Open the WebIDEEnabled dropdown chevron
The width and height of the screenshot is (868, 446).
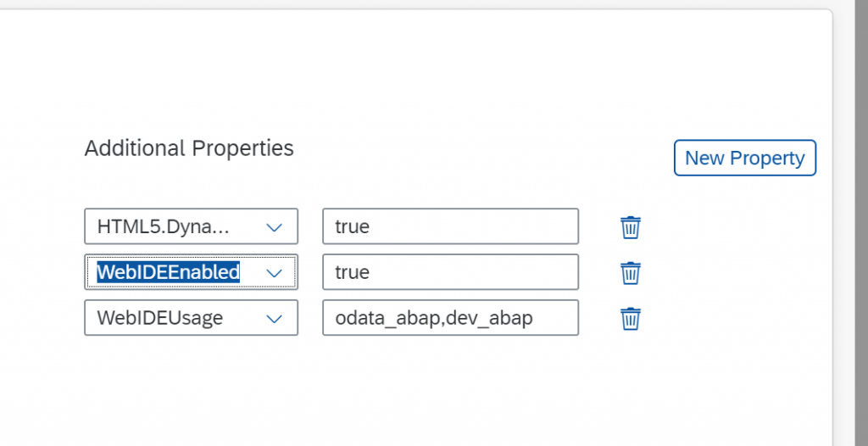coord(274,272)
